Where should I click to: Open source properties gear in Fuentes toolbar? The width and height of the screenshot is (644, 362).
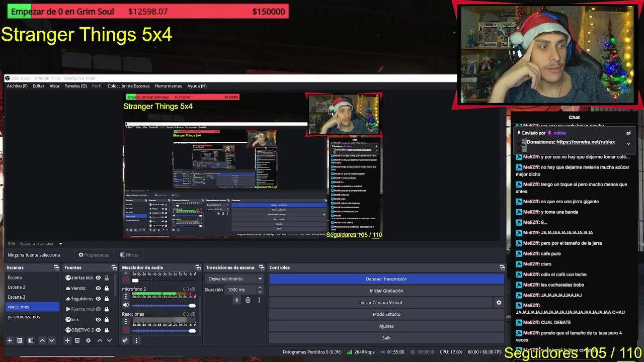click(x=88, y=340)
